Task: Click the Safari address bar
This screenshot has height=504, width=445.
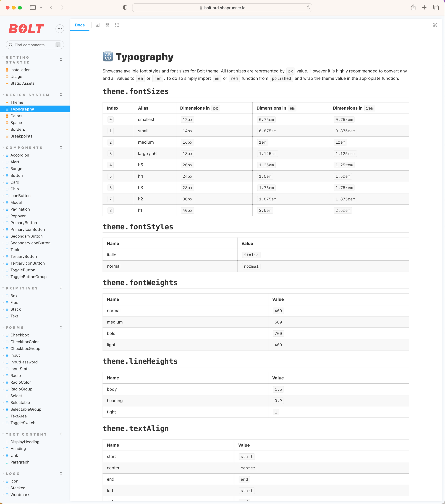Action: click(222, 8)
